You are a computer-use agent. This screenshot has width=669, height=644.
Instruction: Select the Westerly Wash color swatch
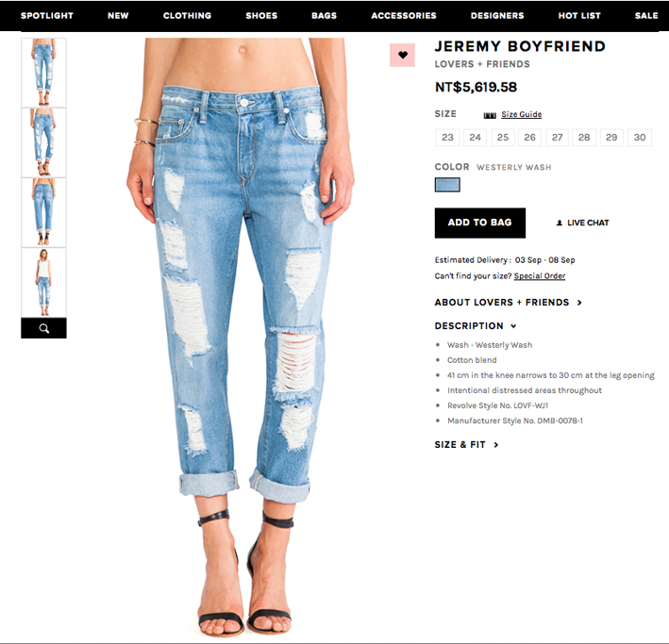tap(447, 185)
